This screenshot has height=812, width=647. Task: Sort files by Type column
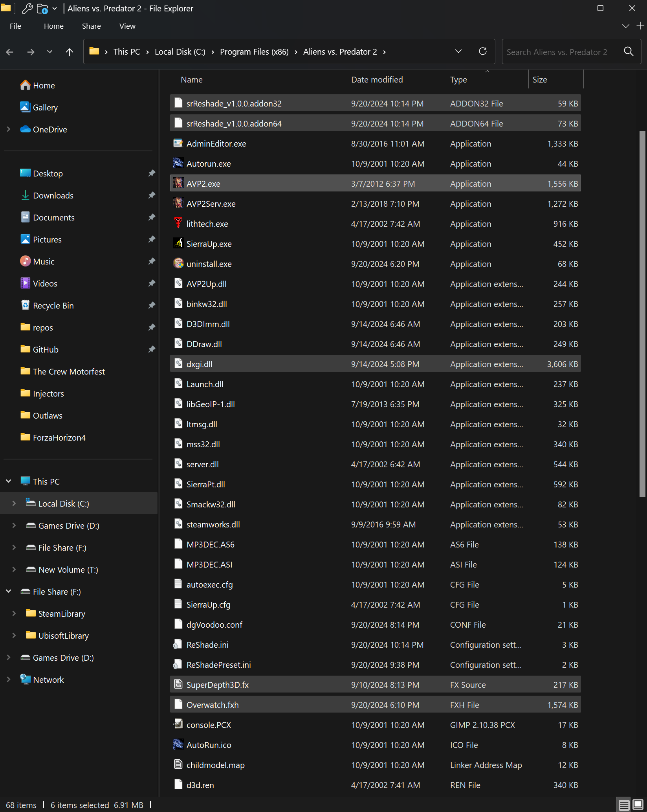(x=487, y=79)
